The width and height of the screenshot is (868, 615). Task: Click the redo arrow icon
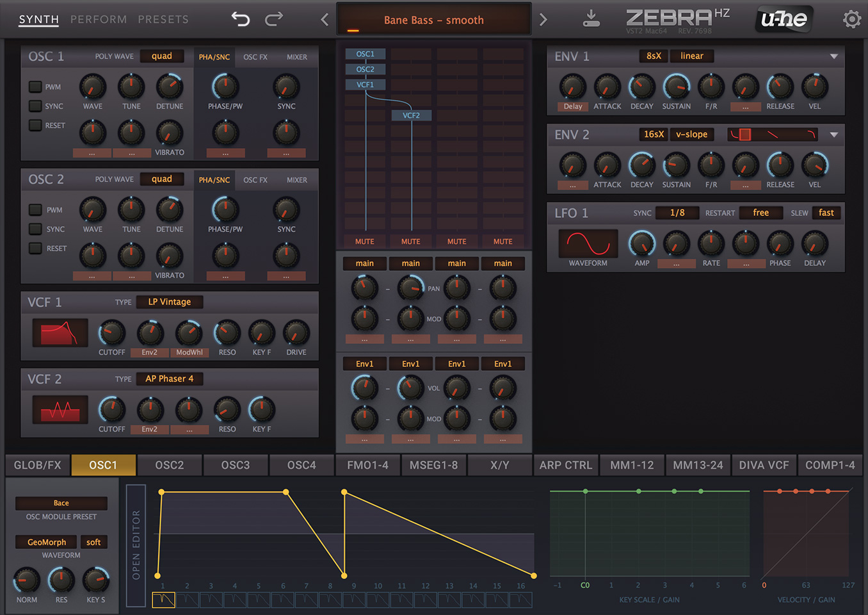point(274,19)
